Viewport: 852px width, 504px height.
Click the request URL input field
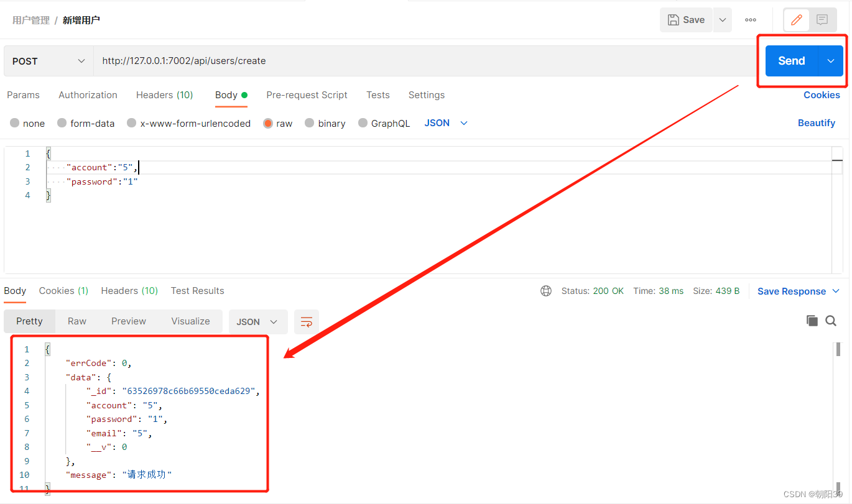tap(424, 61)
